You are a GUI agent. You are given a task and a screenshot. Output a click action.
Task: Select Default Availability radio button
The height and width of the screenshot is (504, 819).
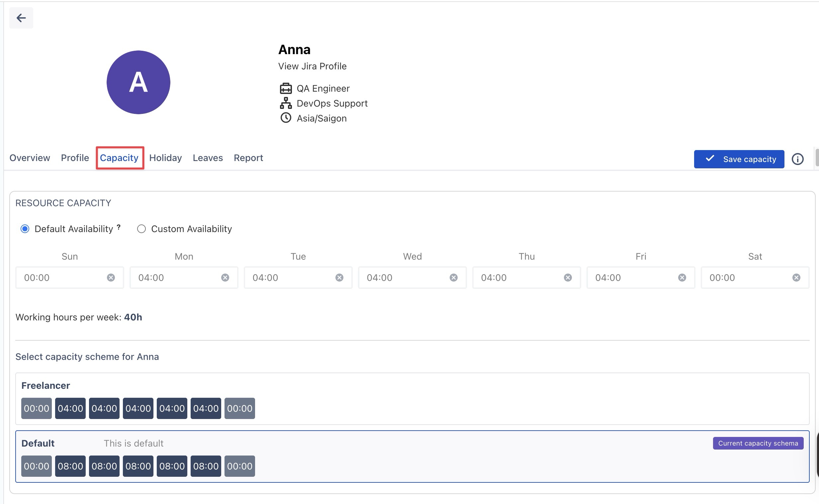pos(25,229)
